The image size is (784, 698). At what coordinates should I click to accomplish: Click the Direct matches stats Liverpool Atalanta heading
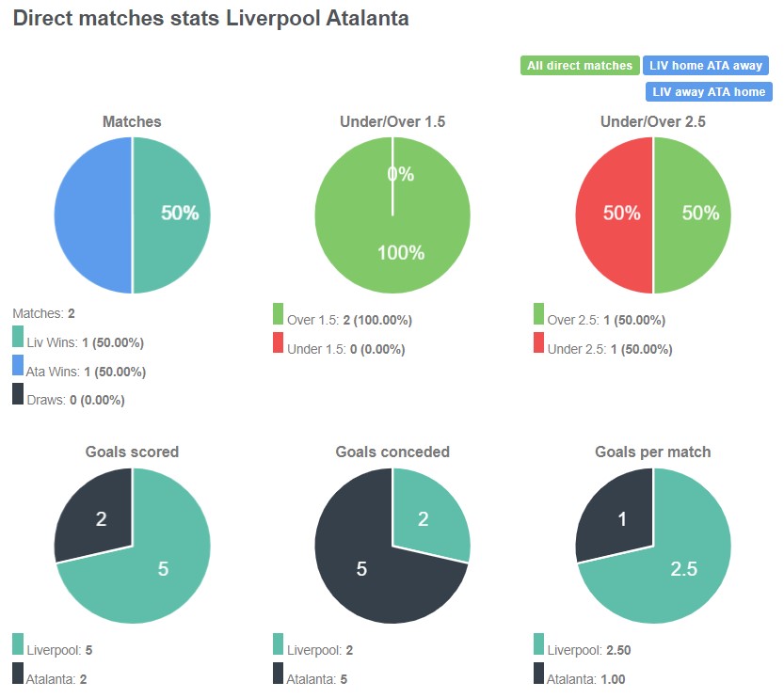[x=209, y=18]
